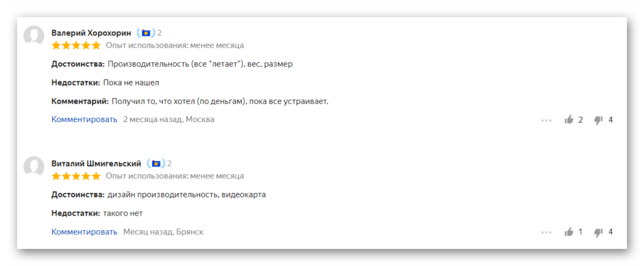The height and width of the screenshot is (266, 644).
Task: Click badge icon next to Валерий Хорохорин
Action: [x=146, y=33]
